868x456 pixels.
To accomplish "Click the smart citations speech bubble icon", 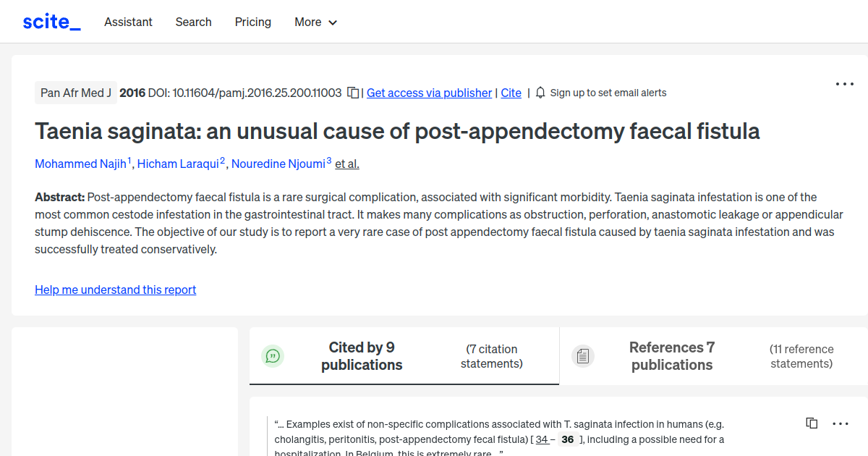I will [x=273, y=355].
